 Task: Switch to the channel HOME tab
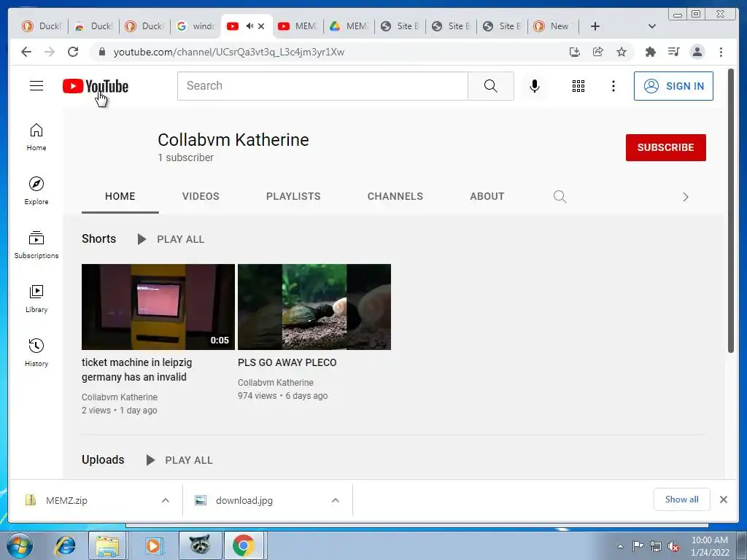120,196
